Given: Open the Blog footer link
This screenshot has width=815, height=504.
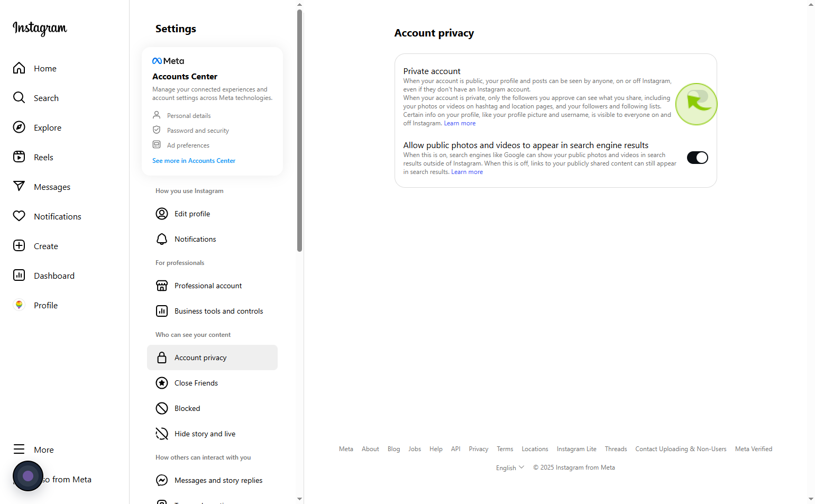Looking at the screenshot, I should point(393,449).
